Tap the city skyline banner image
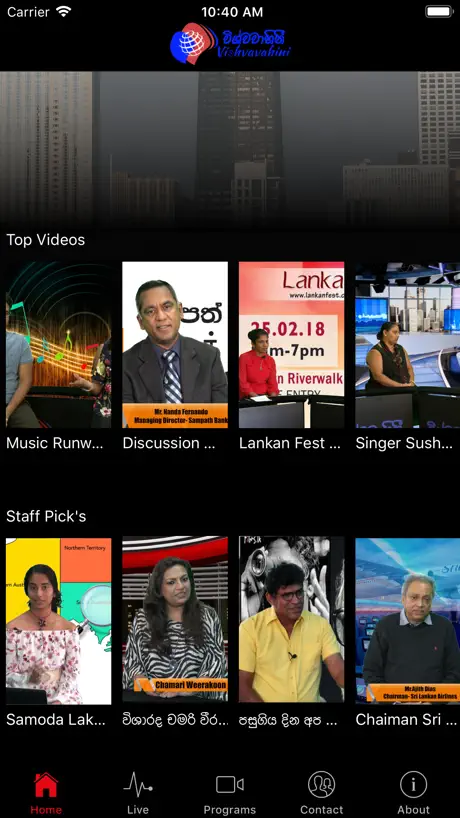 click(230, 149)
